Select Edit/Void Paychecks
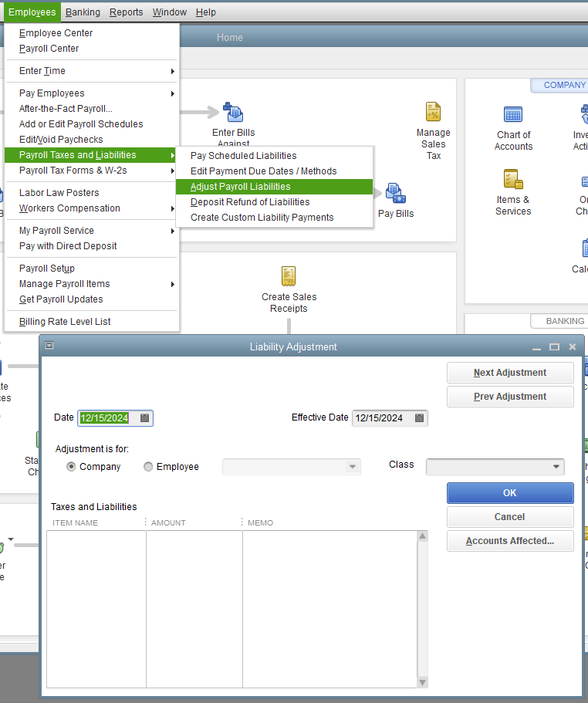588x703 pixels. [x=90, y=140]
